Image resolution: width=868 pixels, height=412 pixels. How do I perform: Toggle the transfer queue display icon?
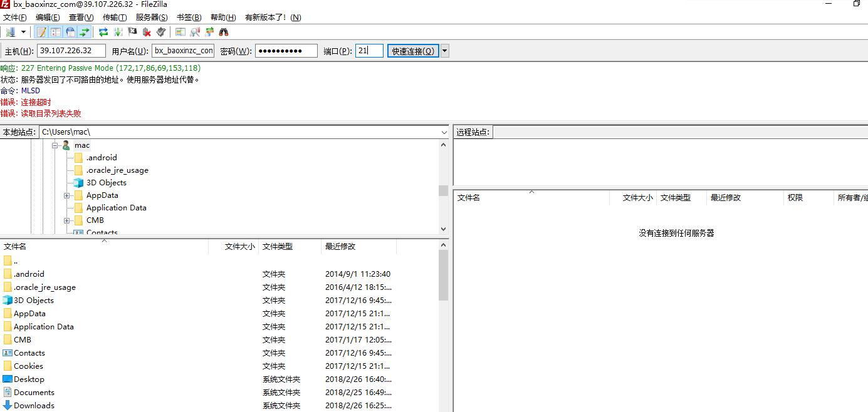tap(85, 32)
